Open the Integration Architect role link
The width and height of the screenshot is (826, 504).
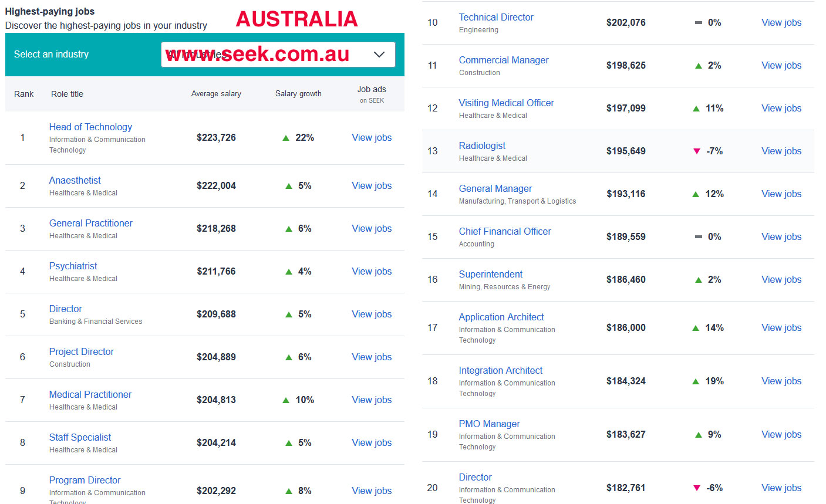click(x=500, y=370)
